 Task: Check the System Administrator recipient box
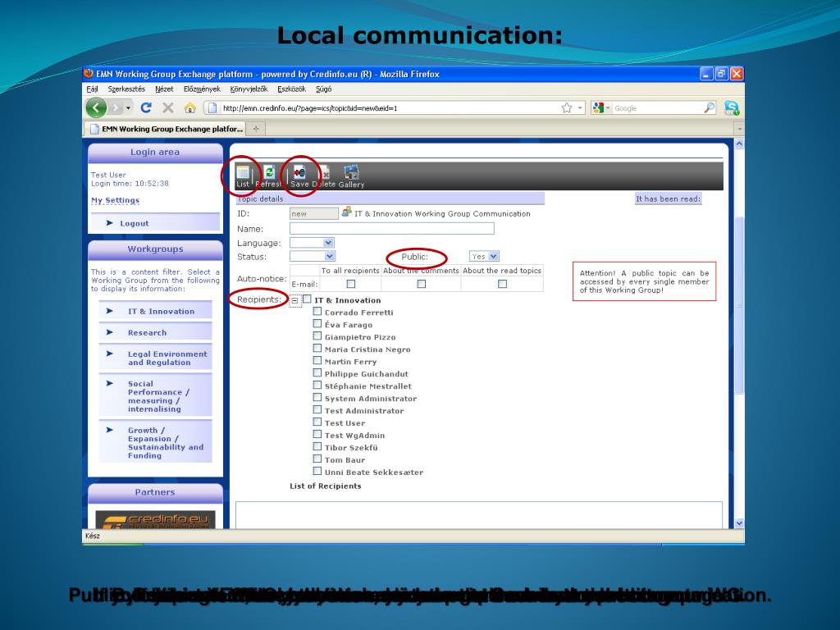point(317,398)
